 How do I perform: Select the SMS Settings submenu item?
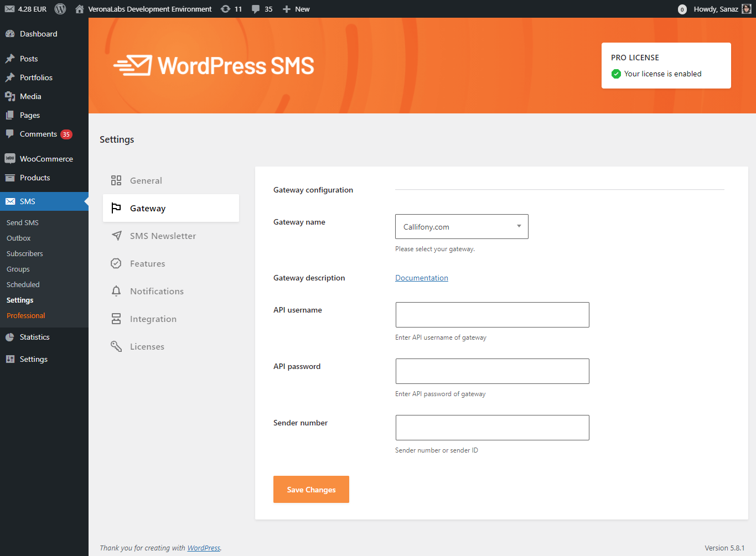tap(20, 300)
